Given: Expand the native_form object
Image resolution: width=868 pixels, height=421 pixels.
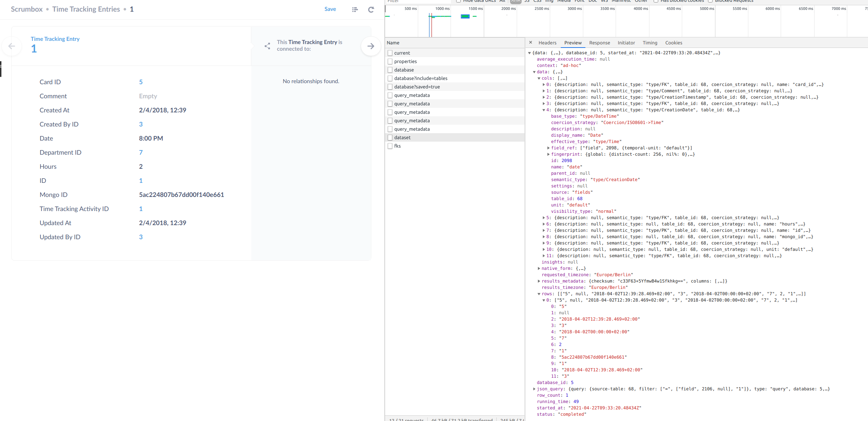Looking at the screenshot, I should (539, 268).
